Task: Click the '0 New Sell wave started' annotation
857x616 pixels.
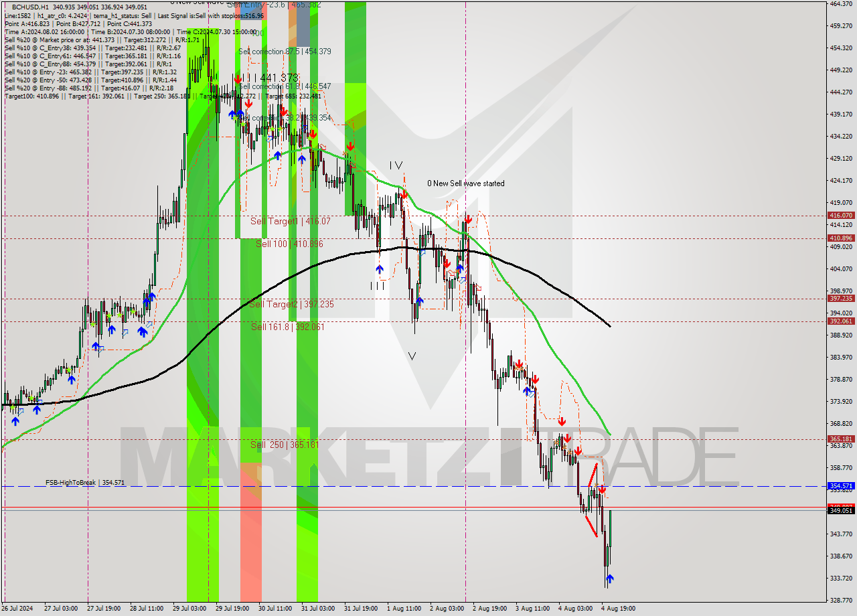Action: tap(466, 183)
